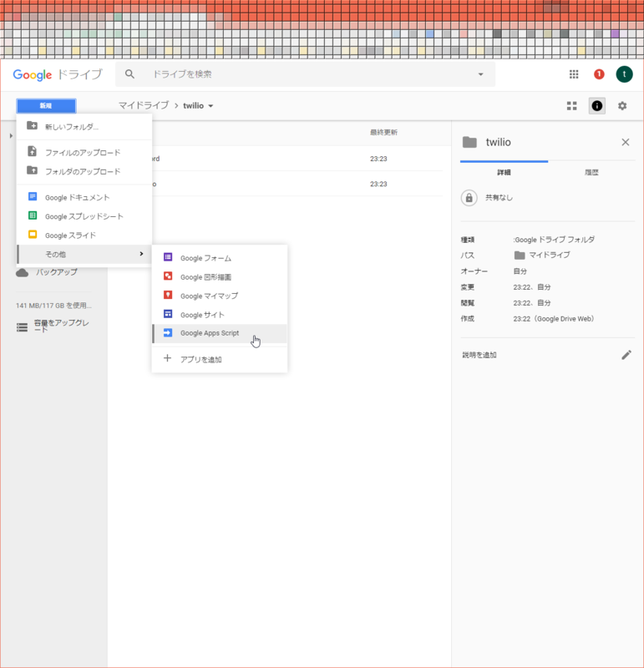Toggle the details info panel icon

click(x=596, y=106)
